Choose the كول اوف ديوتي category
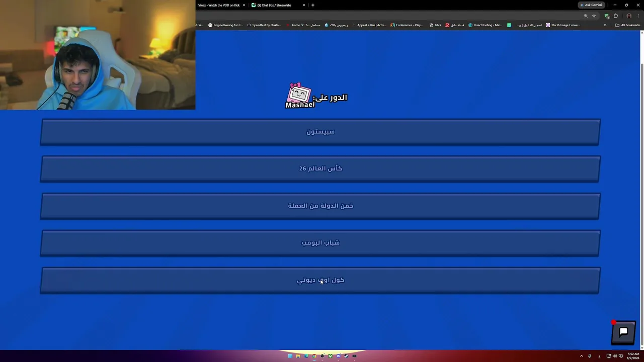This screenshot has height=362, width=644. (x=320, y=281)
